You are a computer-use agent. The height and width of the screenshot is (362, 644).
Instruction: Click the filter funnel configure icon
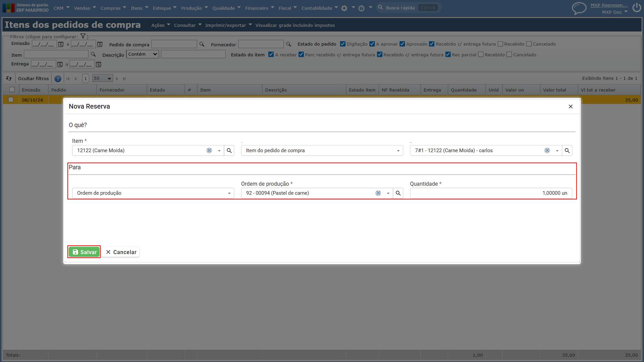point(83,36)
